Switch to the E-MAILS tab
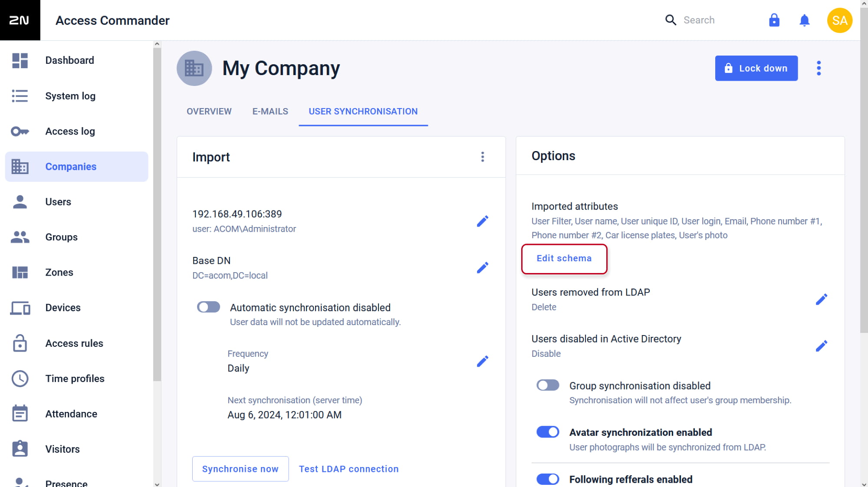The width and height of the screenshot is (868, 487). pos(270,112)
